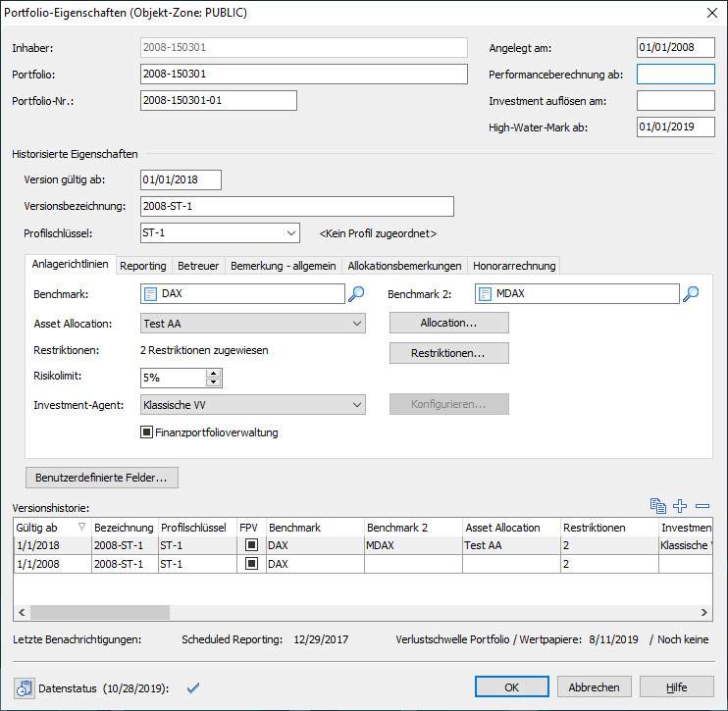Click the blue checkmark beside Datenstatus

[192, 687]
